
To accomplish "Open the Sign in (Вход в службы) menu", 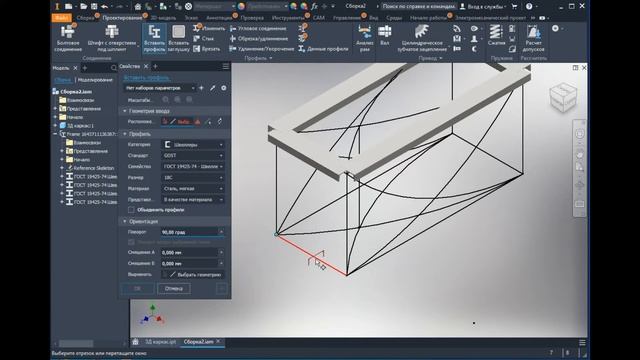I will (x=483, y=7).
